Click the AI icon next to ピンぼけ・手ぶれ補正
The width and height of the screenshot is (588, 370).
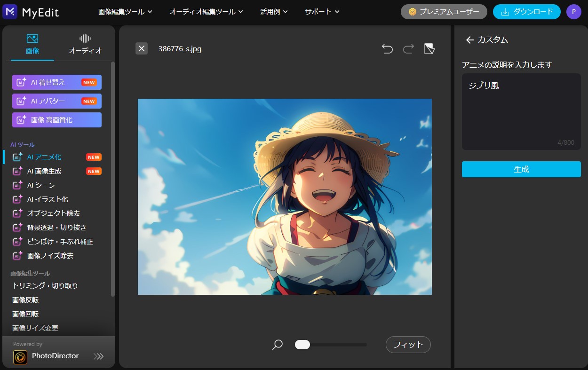coord(17,242)
